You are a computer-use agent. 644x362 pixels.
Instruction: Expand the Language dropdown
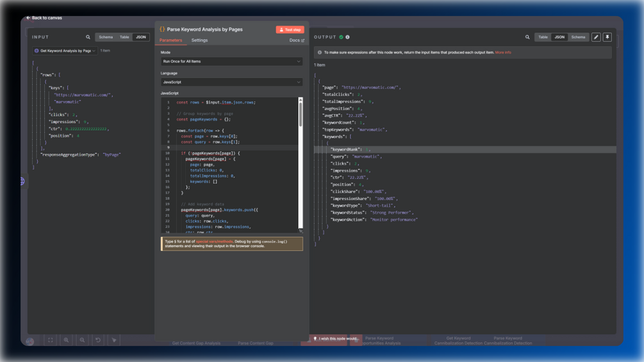click(x=231, y=82)
